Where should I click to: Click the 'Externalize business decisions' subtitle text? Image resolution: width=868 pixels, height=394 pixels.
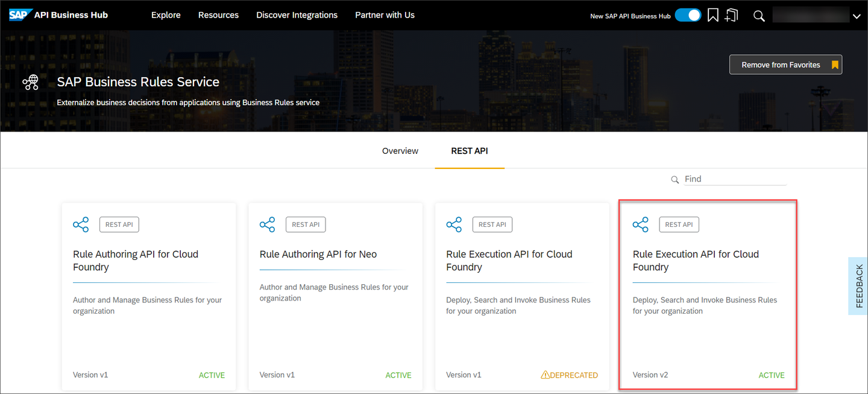click(188, 103)
